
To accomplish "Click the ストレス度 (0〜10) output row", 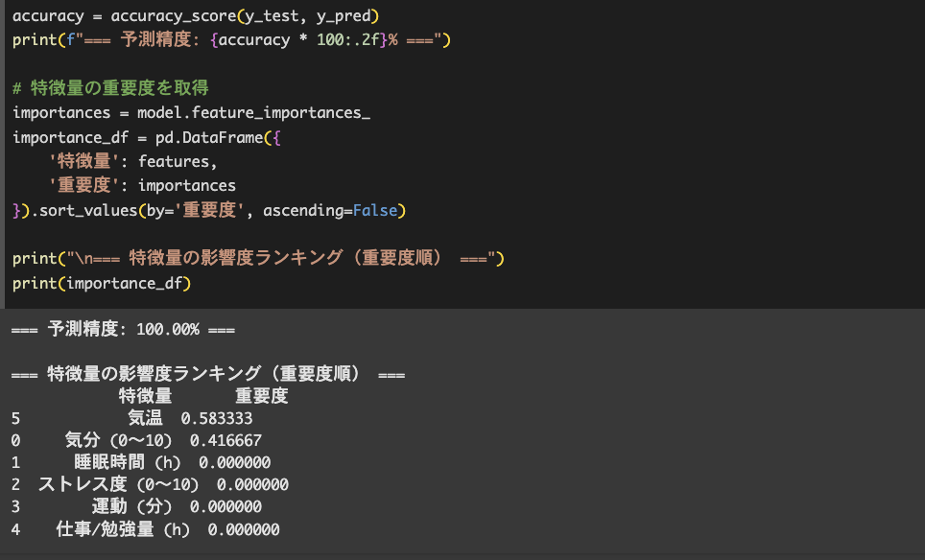I will [x=150, y=484].
